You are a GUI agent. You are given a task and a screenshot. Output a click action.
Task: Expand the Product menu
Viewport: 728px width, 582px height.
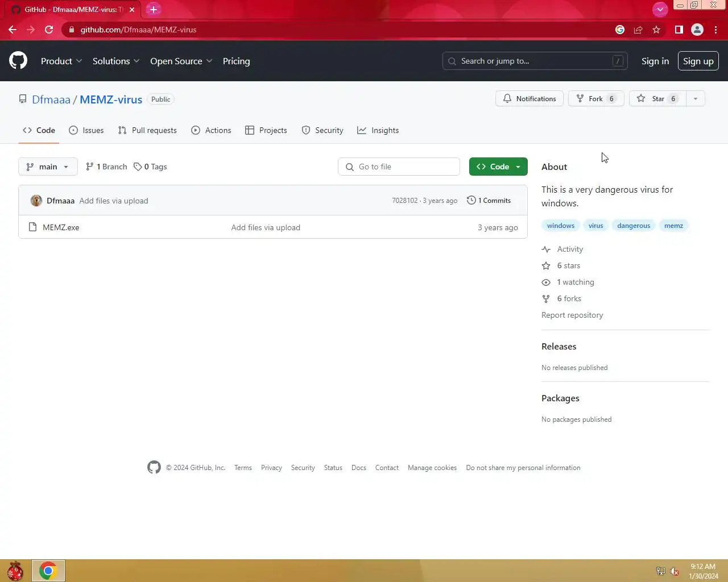tap(61, 61)
